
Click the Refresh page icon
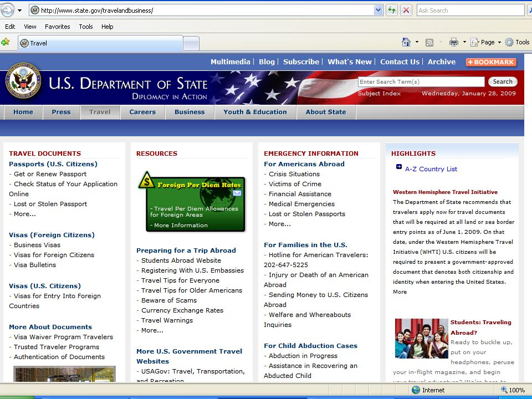[x=392, y=10]
